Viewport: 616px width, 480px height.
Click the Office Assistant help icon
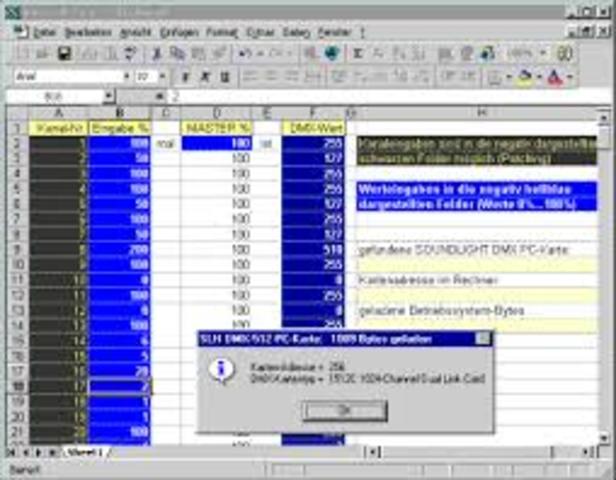coord(564,53)
